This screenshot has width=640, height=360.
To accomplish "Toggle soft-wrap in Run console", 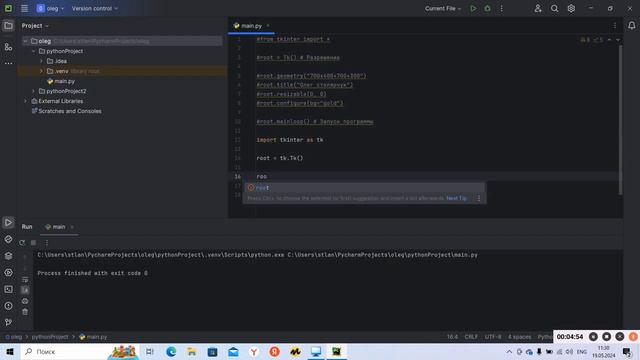I will (x=25, y=280).
